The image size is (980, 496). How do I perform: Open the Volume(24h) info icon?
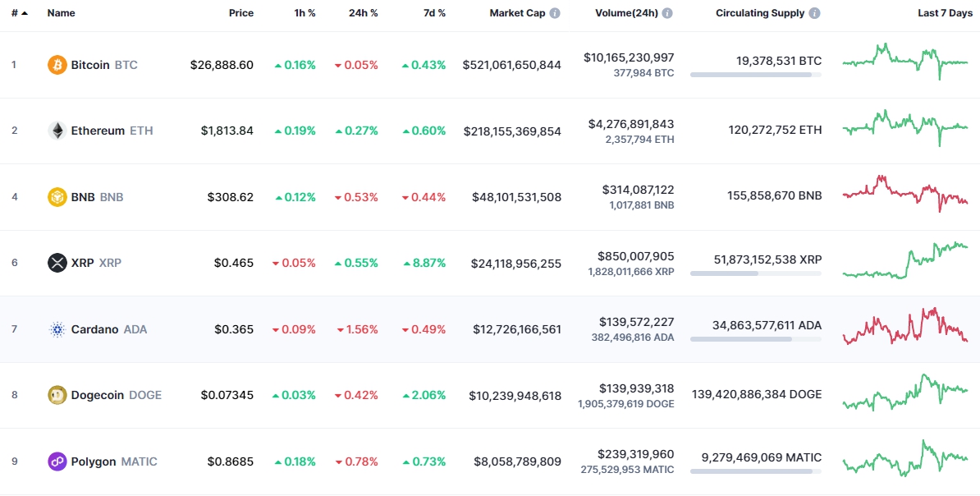click(x=667, y=13)
